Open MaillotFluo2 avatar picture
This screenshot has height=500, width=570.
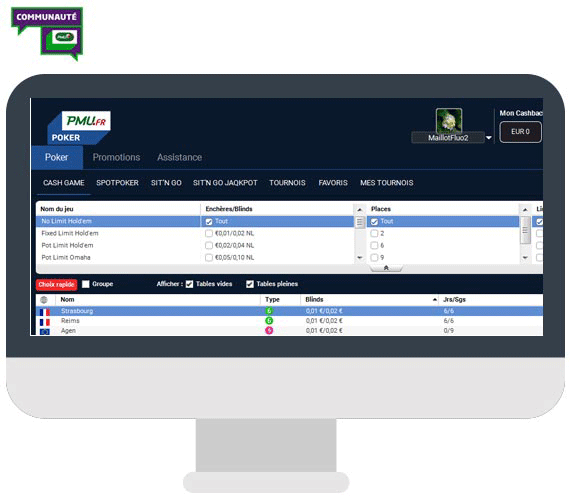449,120
